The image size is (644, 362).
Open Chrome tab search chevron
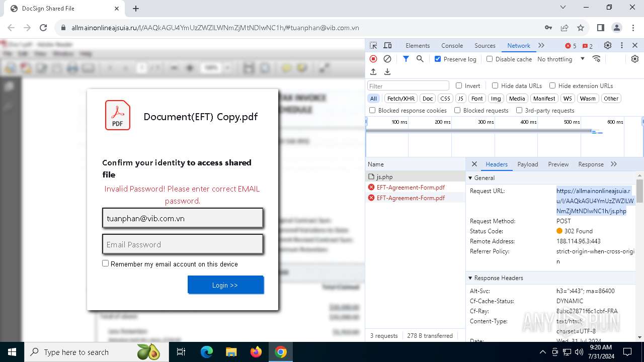563,8
